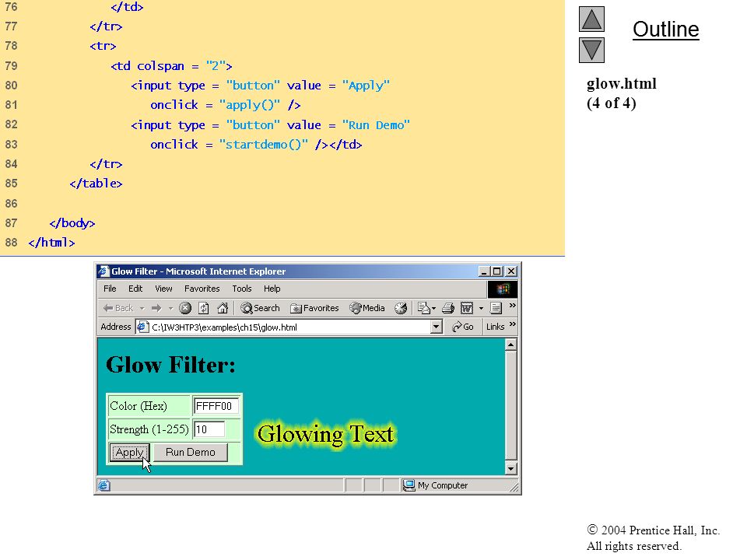Click the Links label

coord(495,327)
